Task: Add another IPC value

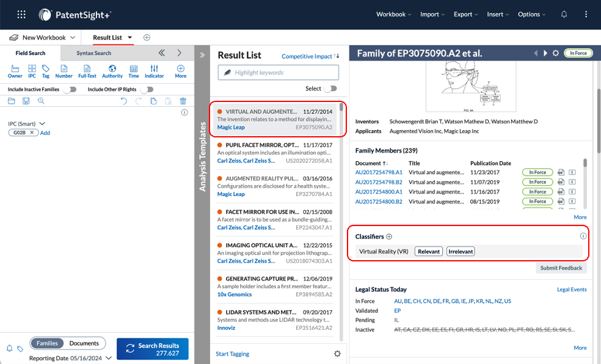Action: [x=45, y=133]
